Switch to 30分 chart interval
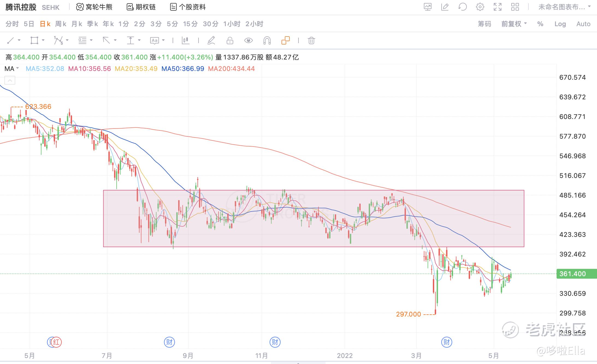The width and height of the screenshot is (597, 364). click(211, 24)
